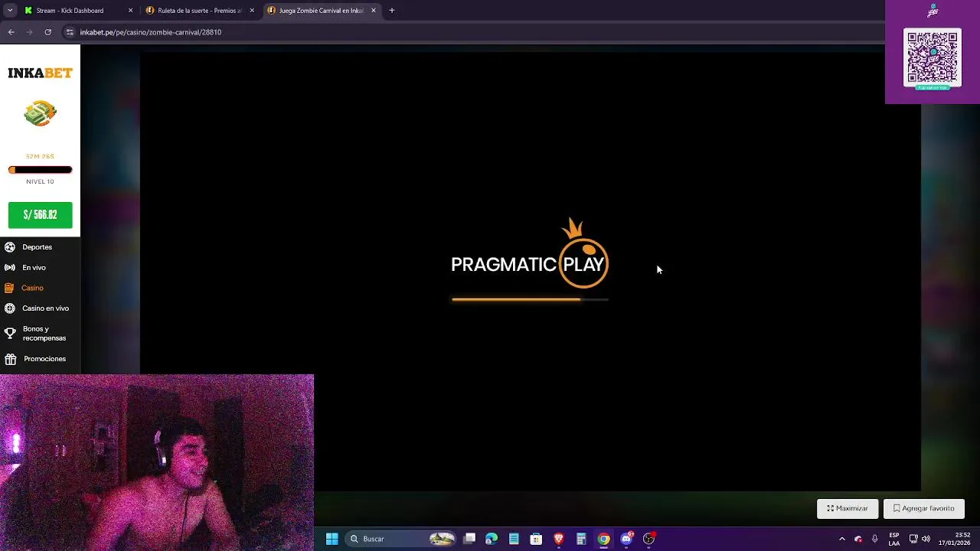Click the Pragmatic Play loading bar
Viewport: 980px width, 551px height.
point(530,299)
